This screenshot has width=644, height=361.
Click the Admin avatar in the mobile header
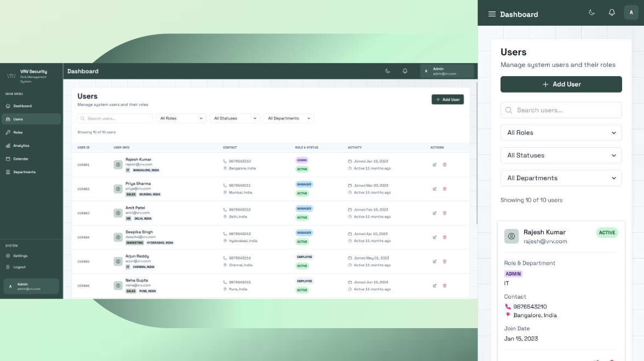point(631,12)
